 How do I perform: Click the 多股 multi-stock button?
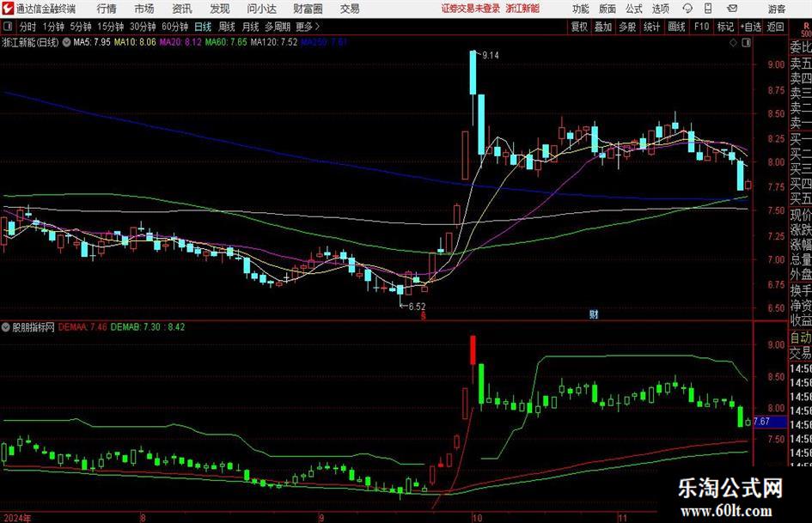click(x=627, y=27)
